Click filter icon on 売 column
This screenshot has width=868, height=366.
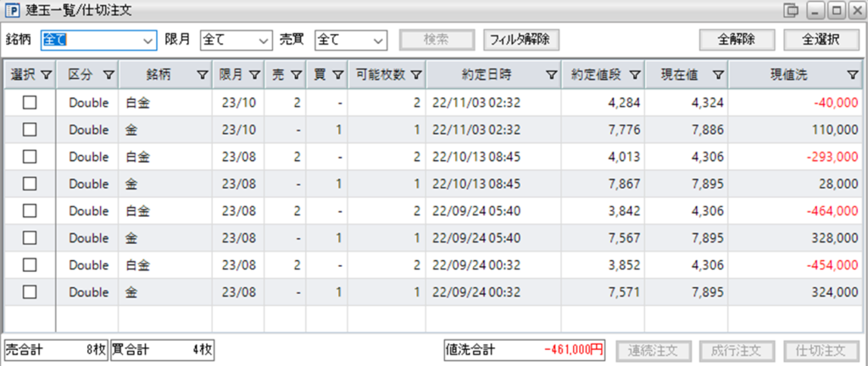point(296,75)
